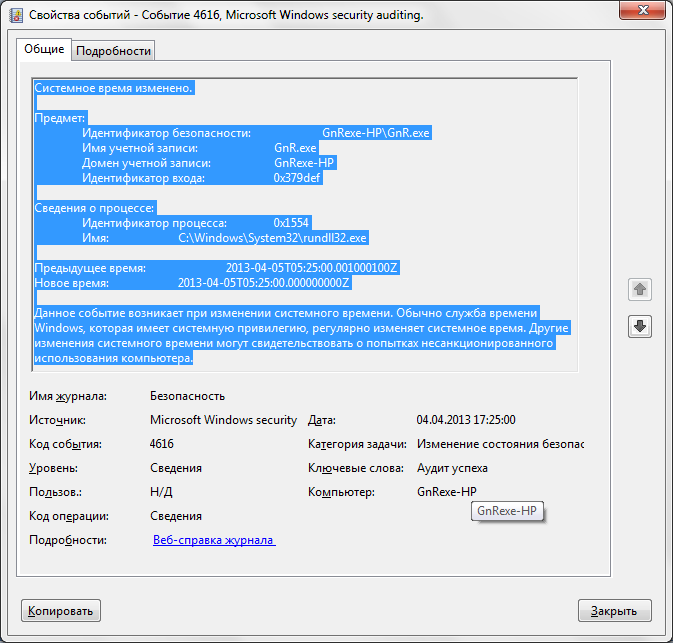Click the Уровень value Сведения

[x=176, y=468]
